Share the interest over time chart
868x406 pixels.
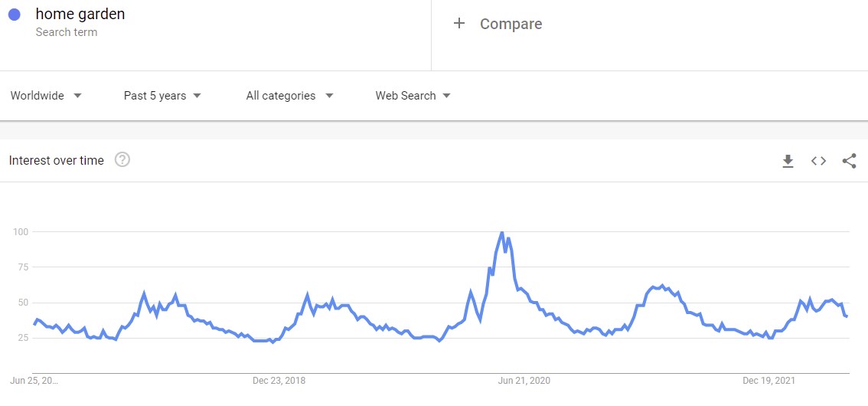(849, 161)
